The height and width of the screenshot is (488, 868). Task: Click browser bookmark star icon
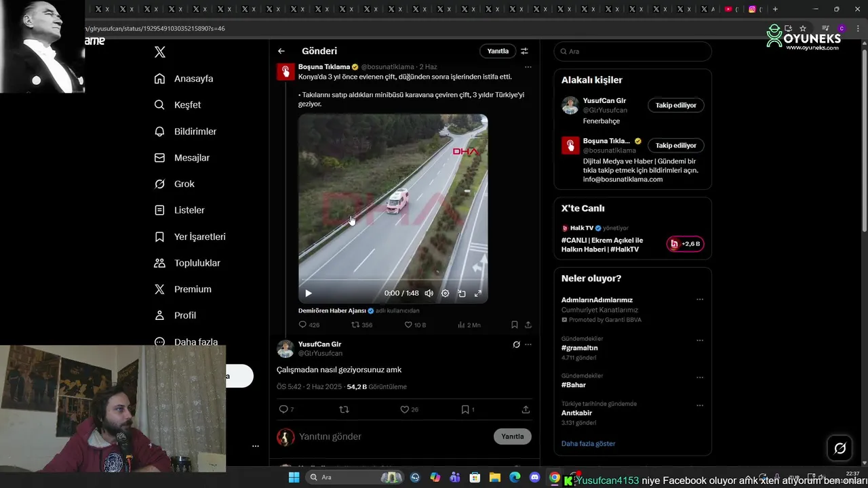pos(803,28)
